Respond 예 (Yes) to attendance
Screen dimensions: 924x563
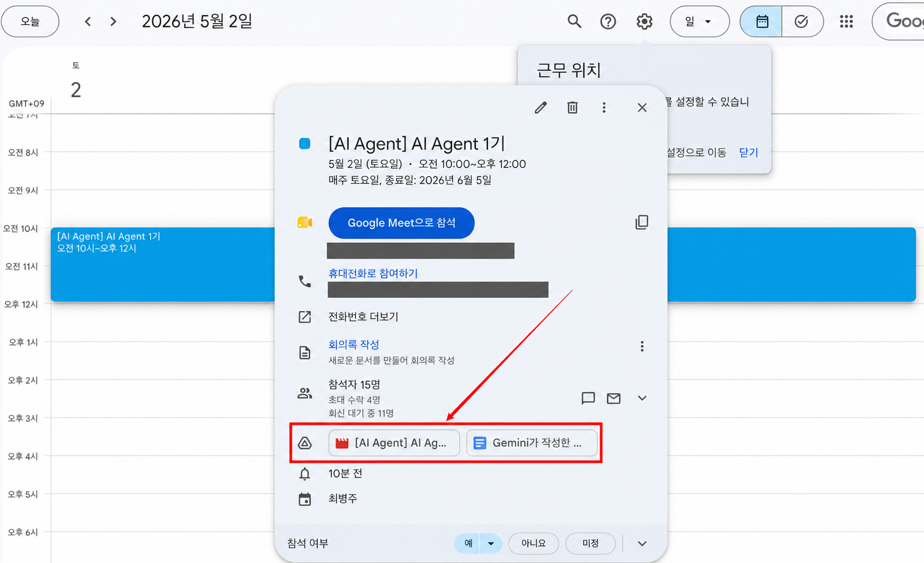tap(468, 543)
